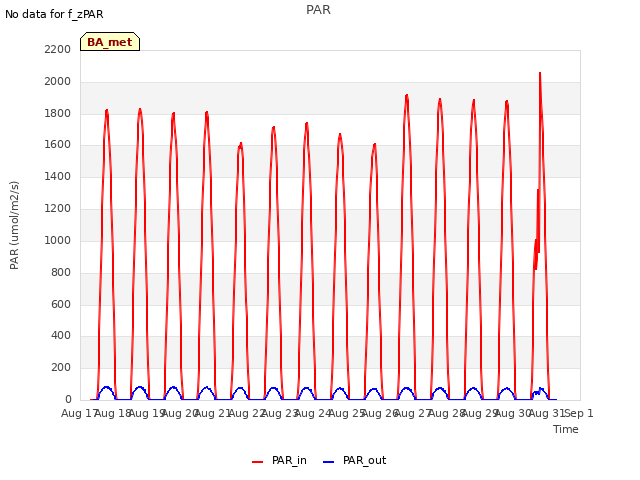This screenshot has height=480, width=640.
Task: Toggle the PAR_out legend entry
Action: click(x=354, y=461)
